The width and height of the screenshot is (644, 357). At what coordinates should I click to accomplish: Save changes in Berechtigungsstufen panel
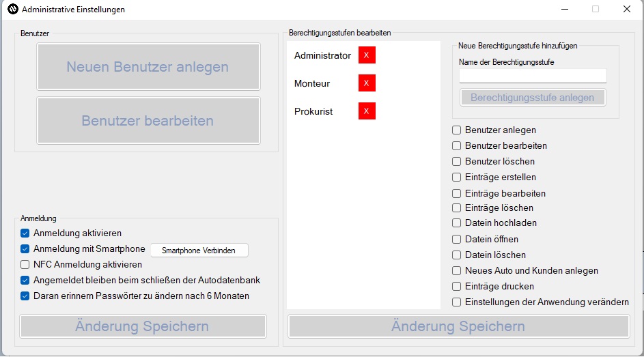458,326
